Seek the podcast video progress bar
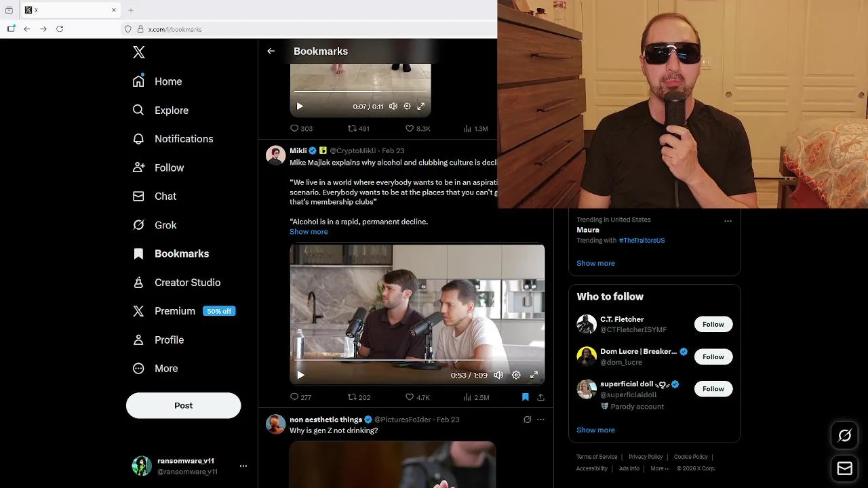Image resolution: width=868 pixels, height=488 pixels. [x=417, y=360]
